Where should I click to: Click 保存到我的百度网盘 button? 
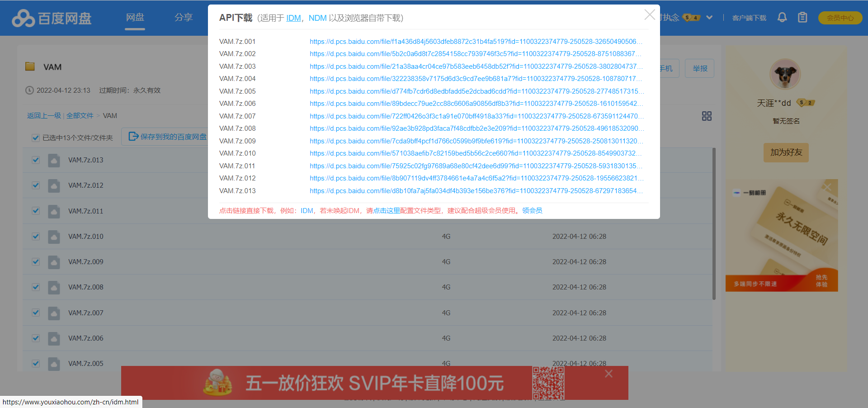point(167,137)
